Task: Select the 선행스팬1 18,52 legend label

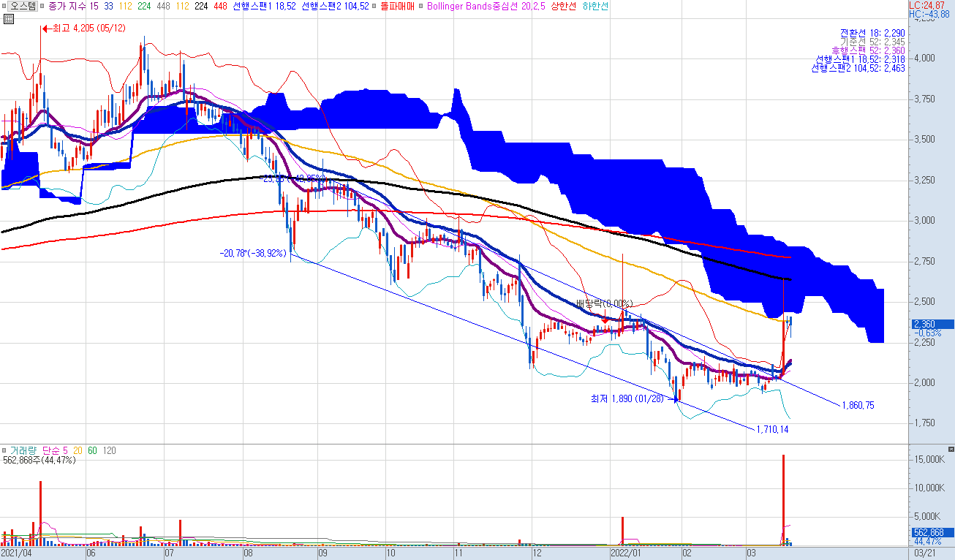Action: [264, 6]
